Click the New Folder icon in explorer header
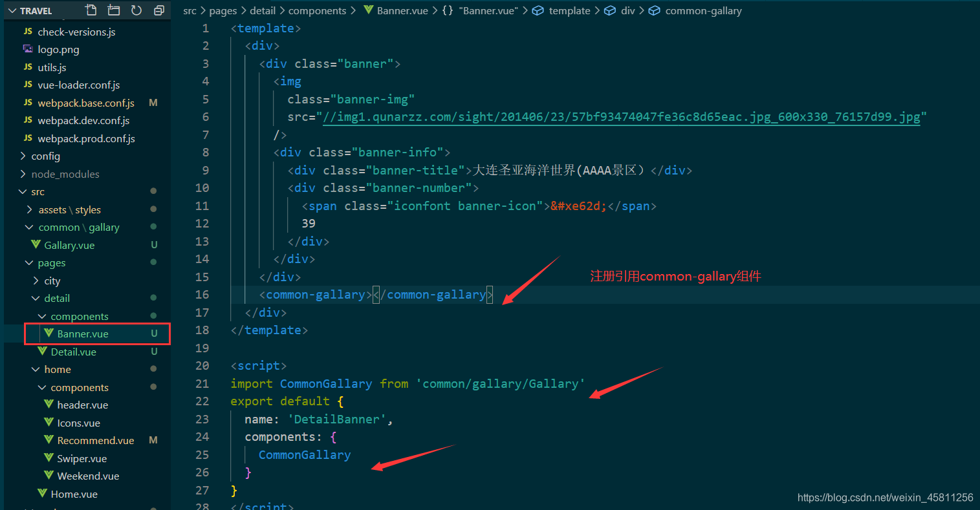This screenshot has height=510, width=980. click(x=114, y=10)
